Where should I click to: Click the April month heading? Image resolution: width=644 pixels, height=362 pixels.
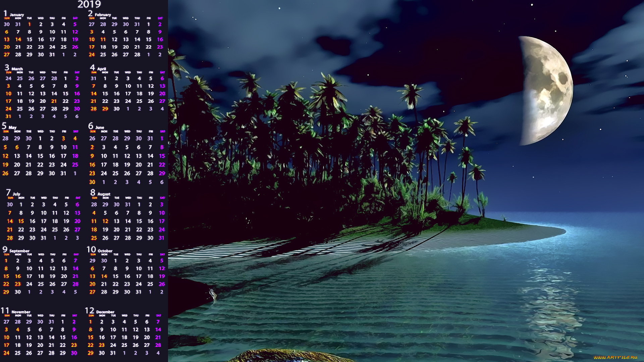click(x=101, y=69)
